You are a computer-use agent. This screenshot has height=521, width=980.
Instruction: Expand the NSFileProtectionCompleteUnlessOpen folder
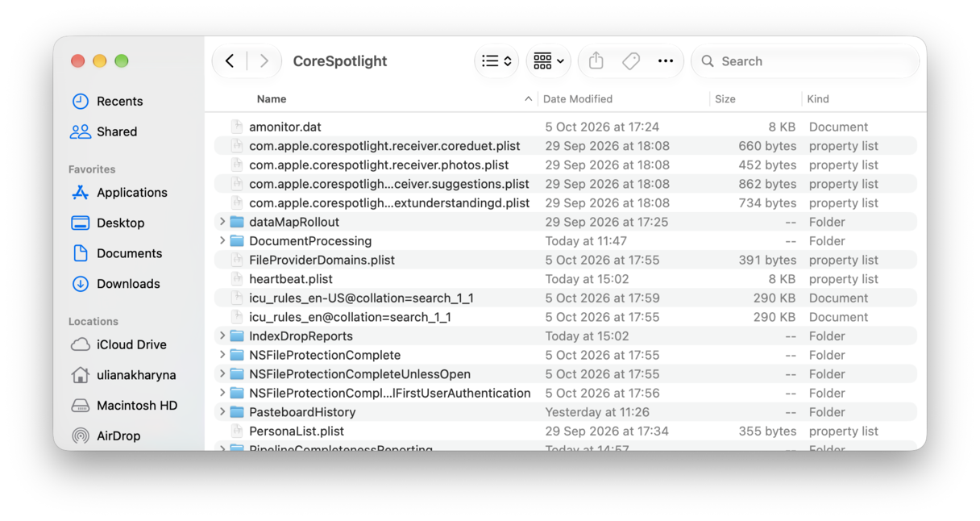[x=222, y=374]
